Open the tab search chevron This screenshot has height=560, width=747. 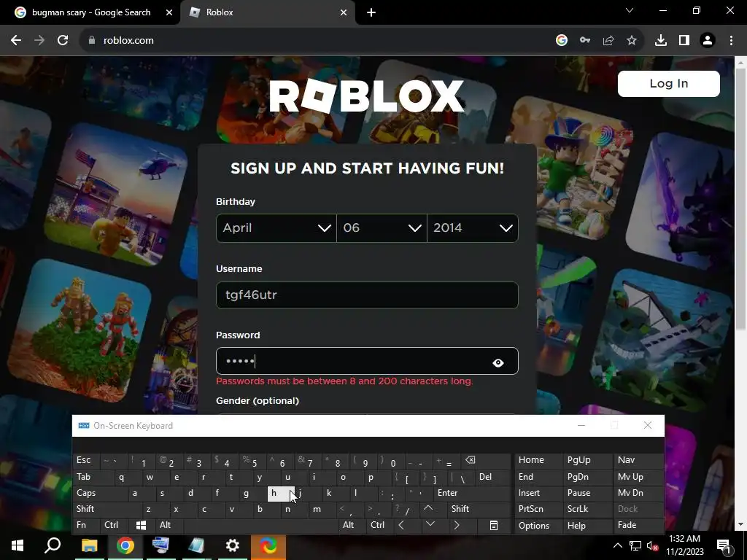click(x=630, y=10)
